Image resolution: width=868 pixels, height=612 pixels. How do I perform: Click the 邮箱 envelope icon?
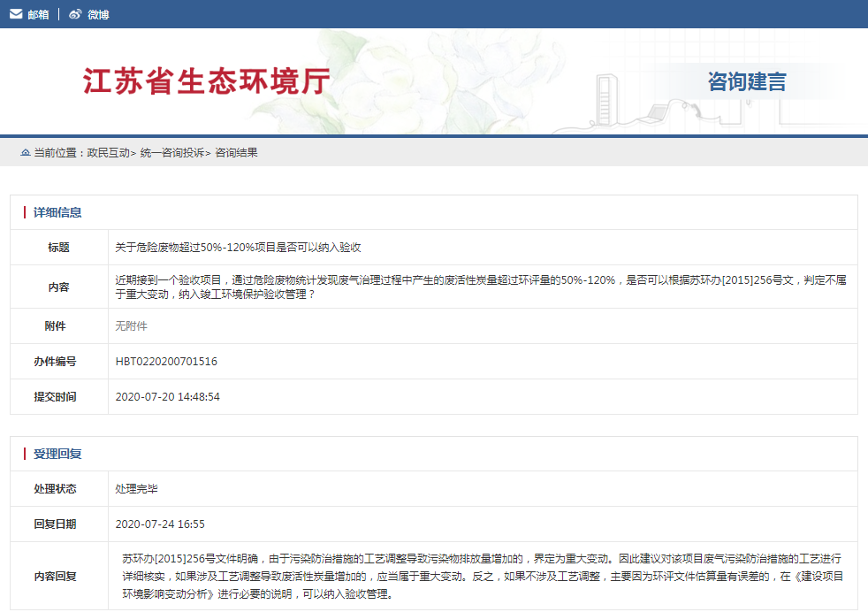click(15, 13)
